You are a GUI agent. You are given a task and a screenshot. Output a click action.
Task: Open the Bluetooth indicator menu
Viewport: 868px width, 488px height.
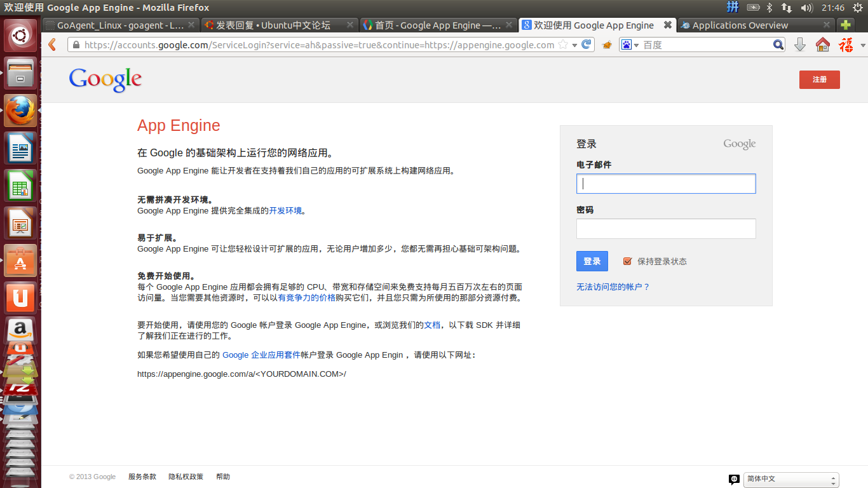(769, 8)
